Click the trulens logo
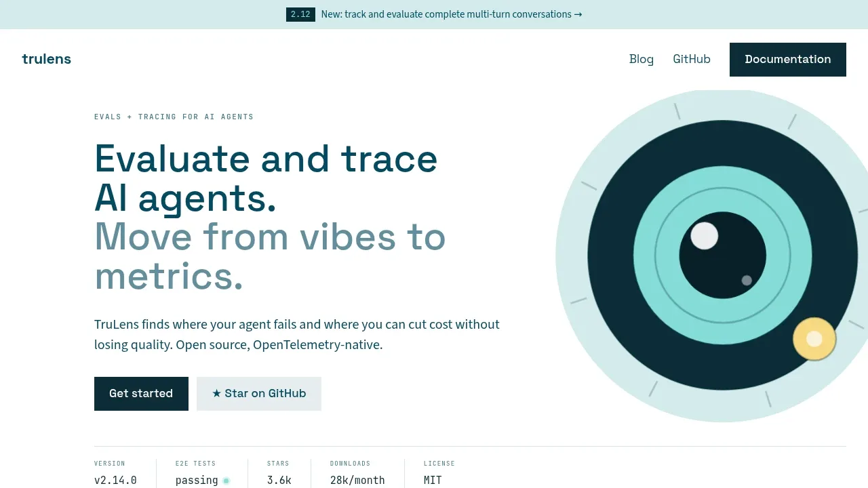Image resolution: width=868 pixels, height=488 pixels. click(x=46, y=59)
